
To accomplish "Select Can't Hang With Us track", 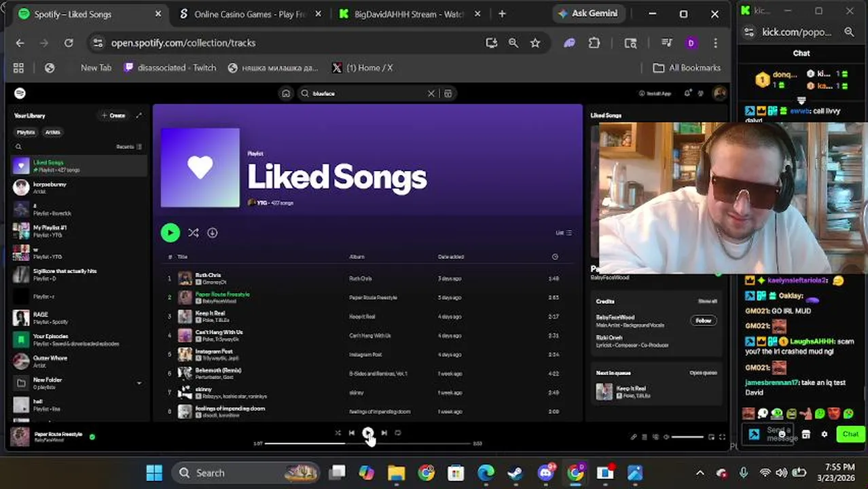I will point(367,336).
